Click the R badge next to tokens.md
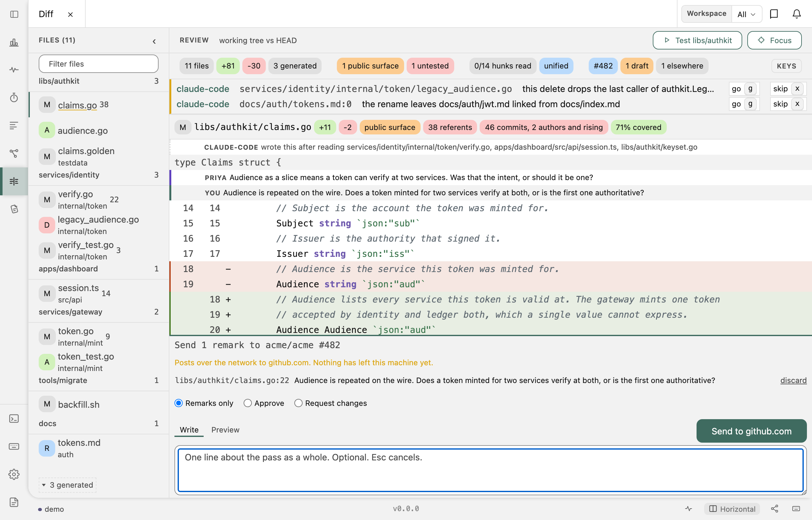The height and width of the screenshot is (520, 812). [47, 448]
